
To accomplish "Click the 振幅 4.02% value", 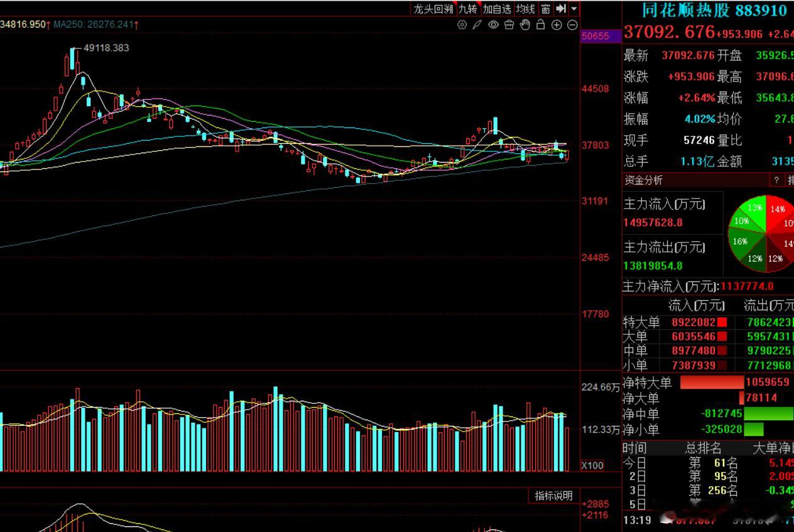I will coord(700,119).
